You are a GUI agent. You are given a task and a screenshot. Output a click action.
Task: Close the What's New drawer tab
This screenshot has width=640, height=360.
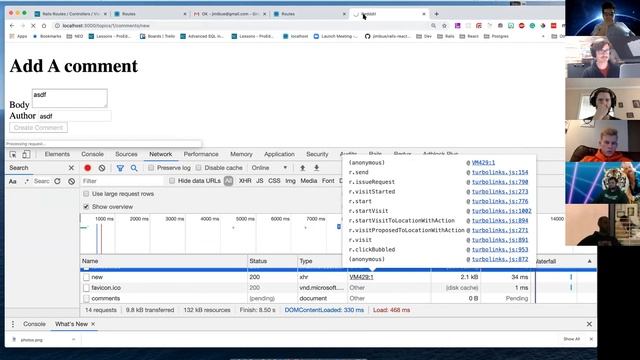click(93, 324)
